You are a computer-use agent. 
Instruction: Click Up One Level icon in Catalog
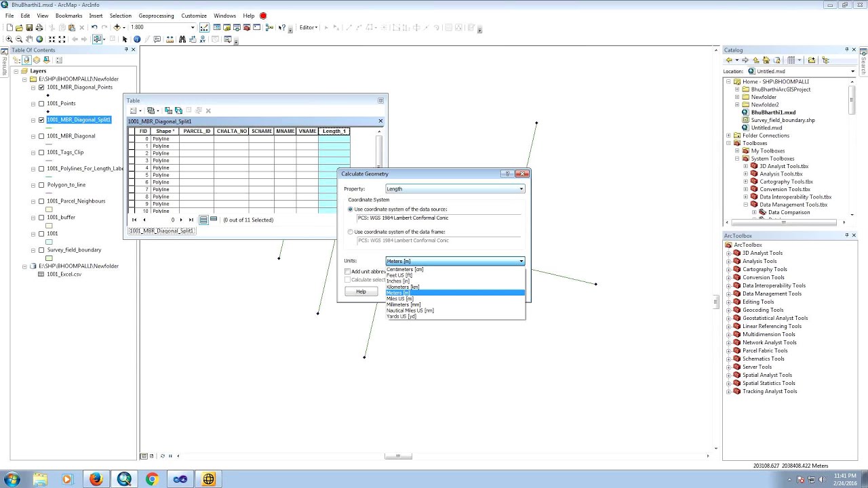tap(755, 60)
